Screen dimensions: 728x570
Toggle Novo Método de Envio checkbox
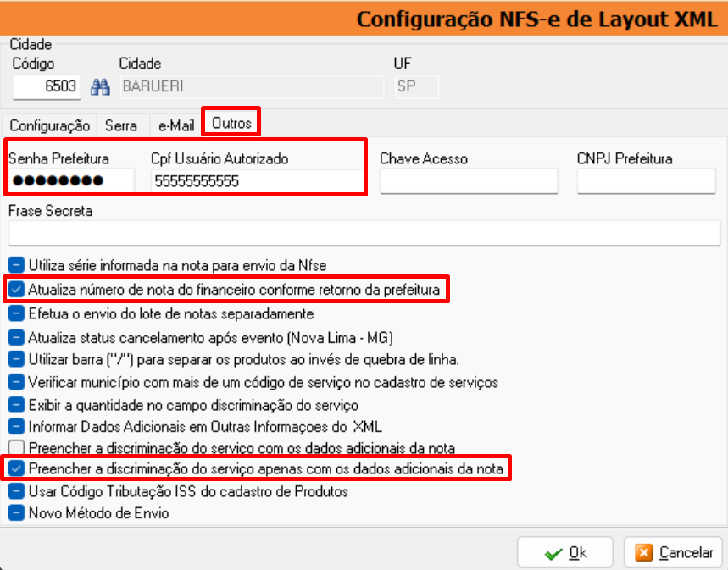pyautogui.click(x=16, y=513)
